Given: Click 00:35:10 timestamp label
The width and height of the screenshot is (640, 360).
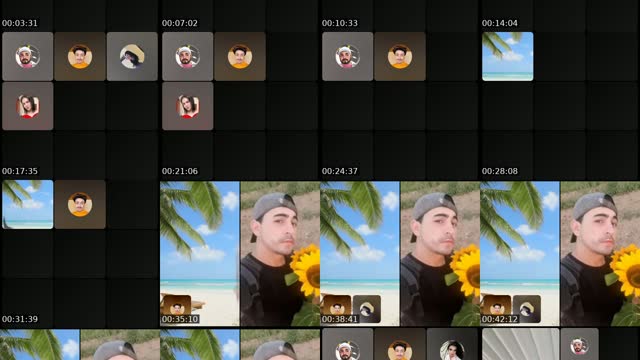Looking at the screenshot, I should 180,319.
